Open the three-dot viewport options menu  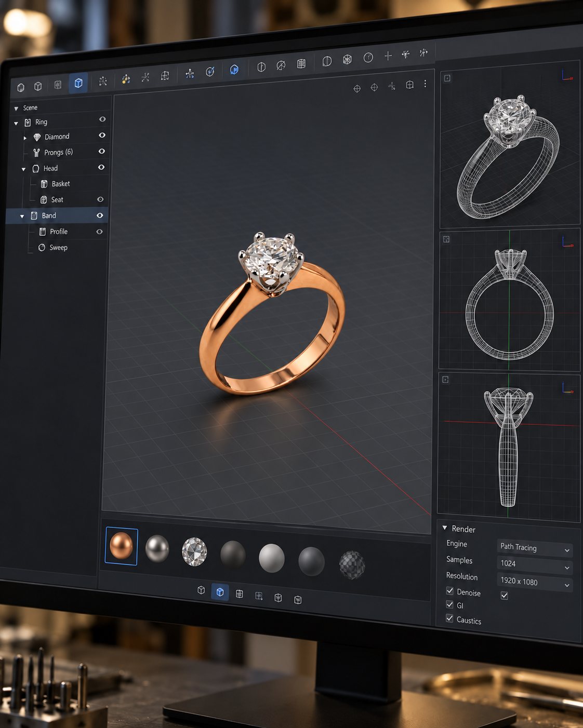[425, 84]
